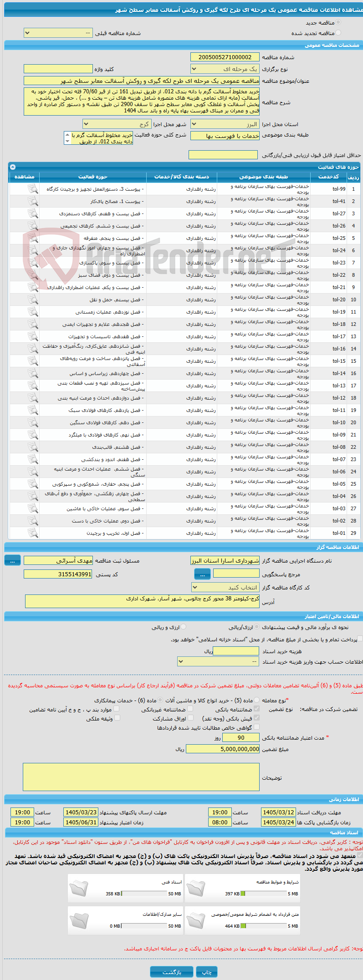Open کد کارگاه مناقصه گزار dropdown
This screenshot has width=363, height=980.
(x=225, y=588)
